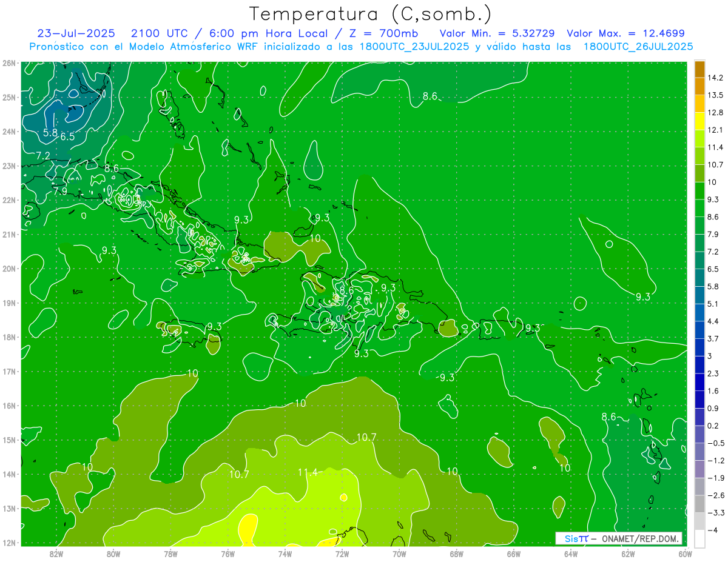Click the '62W' longitude axis label
Screen dimensions: 728x562
pos(627,554)
